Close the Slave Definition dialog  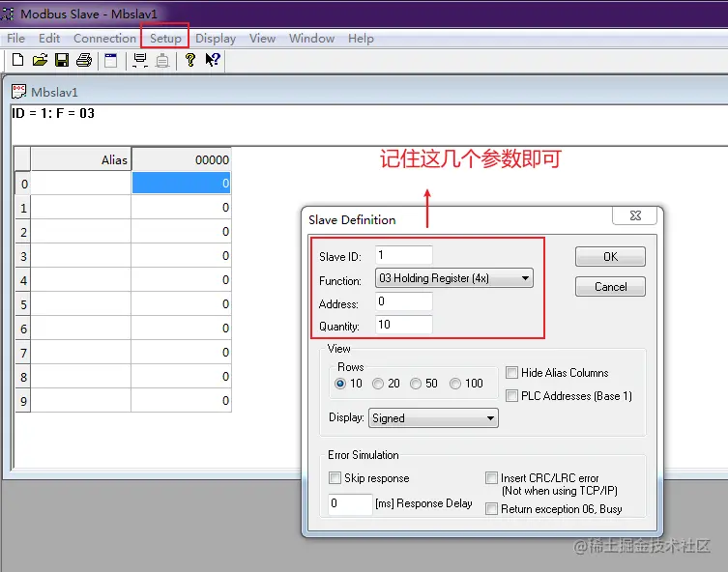(x=634, y=215)
